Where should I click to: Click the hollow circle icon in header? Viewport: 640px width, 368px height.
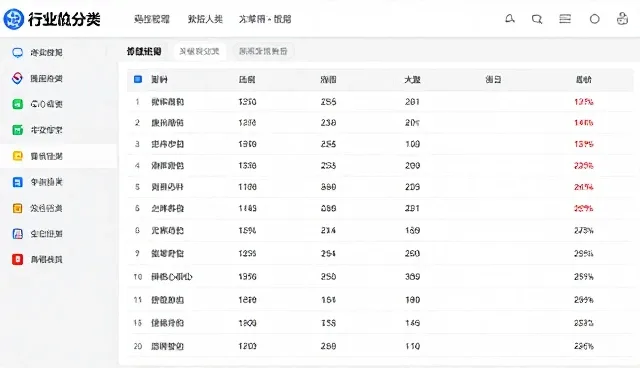pyautogui.click(x=595, y=19)
